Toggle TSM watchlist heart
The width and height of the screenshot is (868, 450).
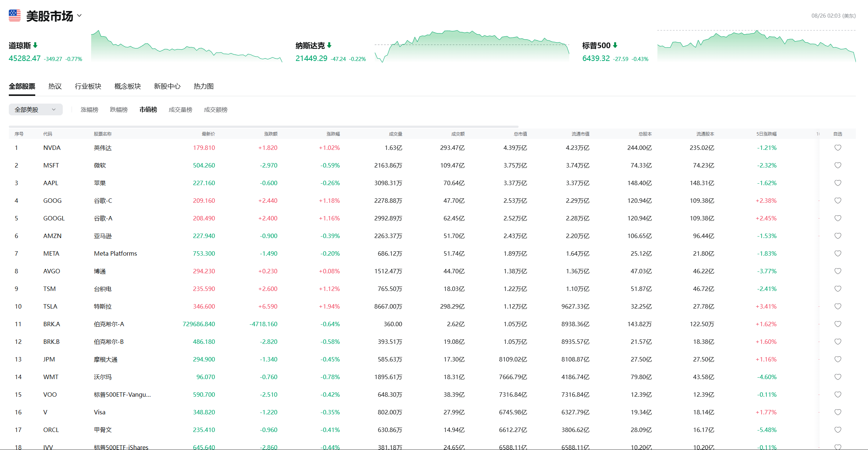pyautogui.click(x=838, y=289)
